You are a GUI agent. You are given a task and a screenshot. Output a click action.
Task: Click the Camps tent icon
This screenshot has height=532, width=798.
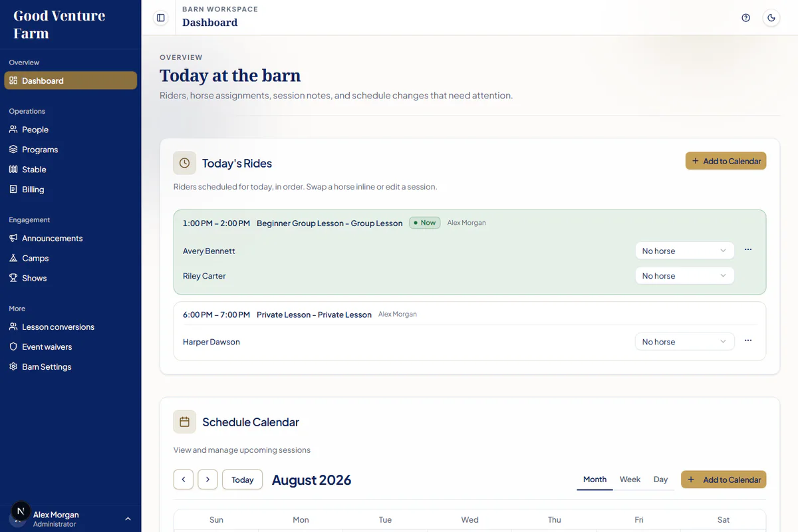(13, 258)
